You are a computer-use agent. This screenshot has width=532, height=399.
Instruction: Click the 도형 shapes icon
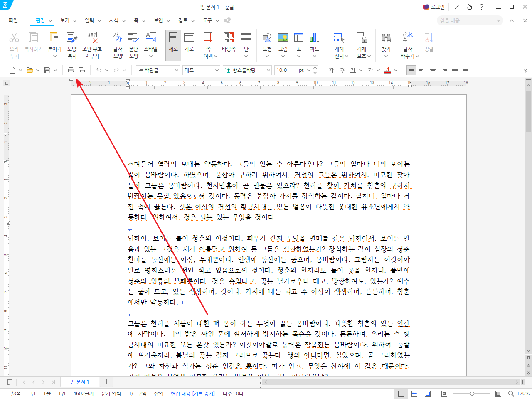tap(267, 38)
